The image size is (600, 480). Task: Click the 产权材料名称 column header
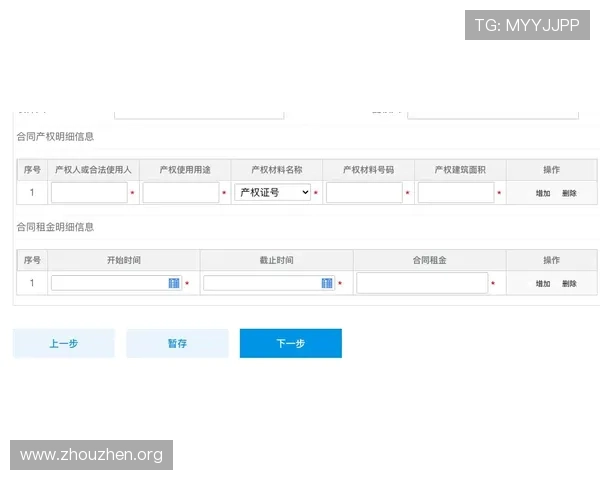tap(277, 170)
